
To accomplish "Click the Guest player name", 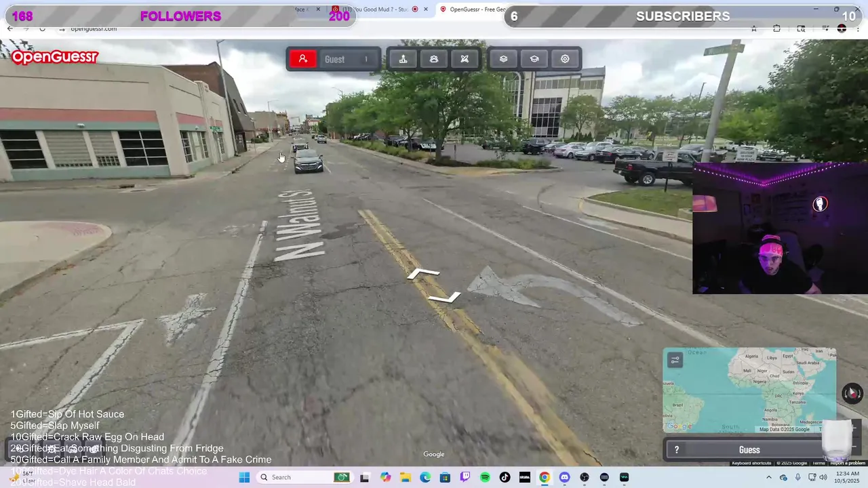I will click(334, 60).
